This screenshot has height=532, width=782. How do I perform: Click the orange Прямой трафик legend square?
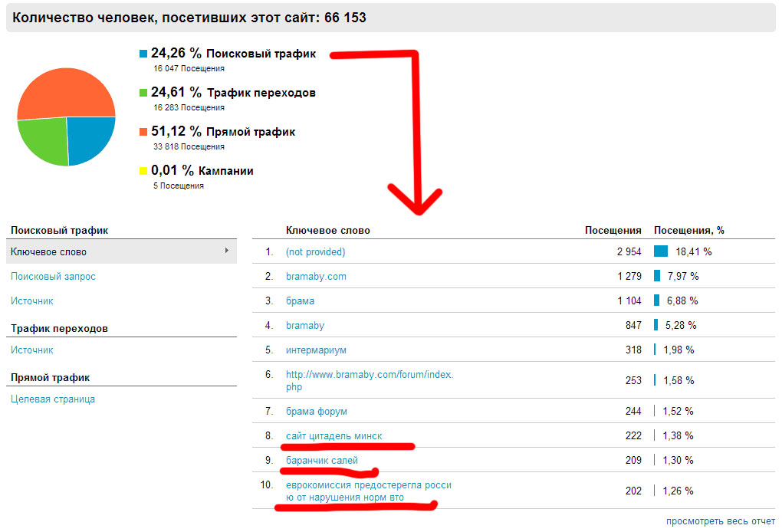143,132
